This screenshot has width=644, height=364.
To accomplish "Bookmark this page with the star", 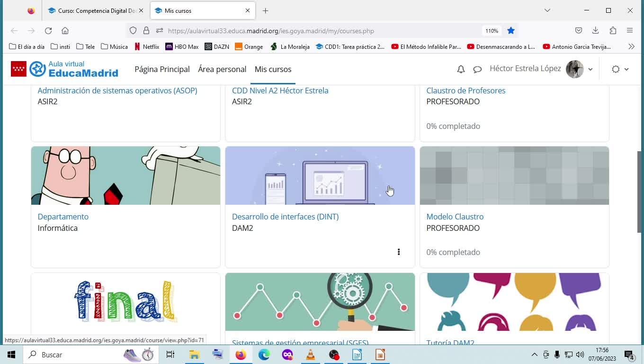I will (x=511, y=31).
